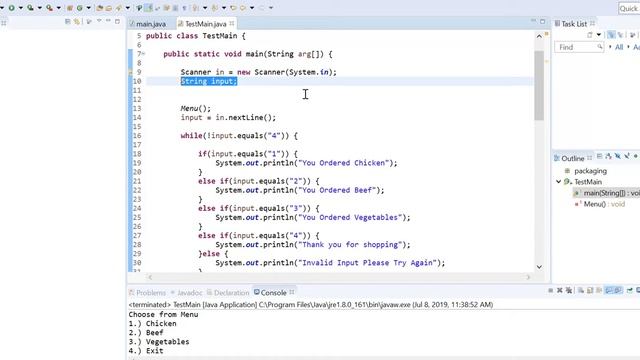The height and width of the screenshot is (360, 640).
Task: Click Collapse All in the Package Explorer
Action: click(68, 22)
